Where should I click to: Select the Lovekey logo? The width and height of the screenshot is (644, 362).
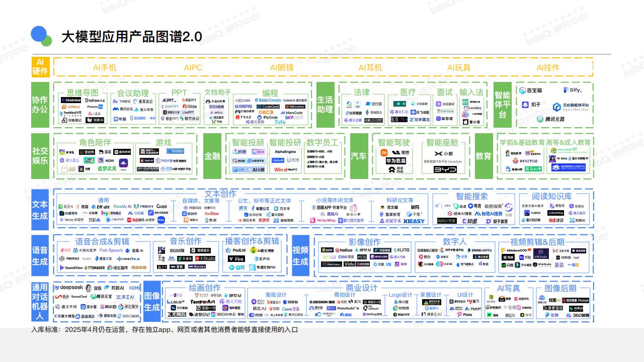tap(472, 108)
